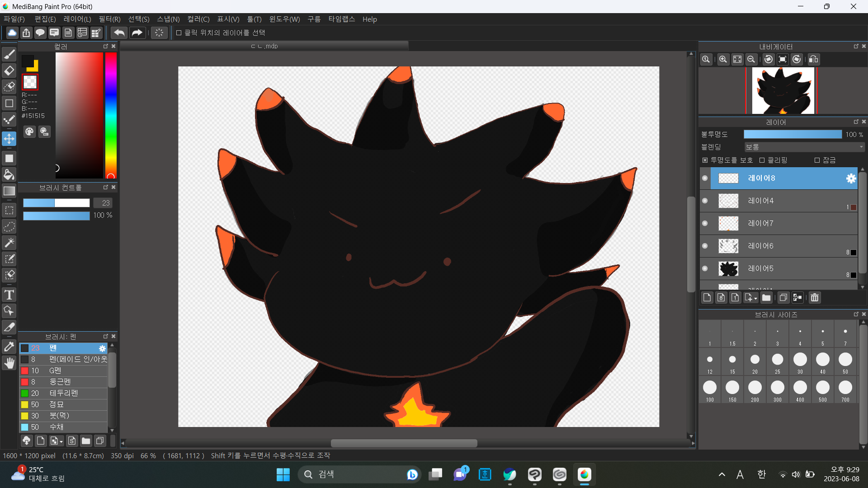Select the Brush tool
Viewport: 868px width, 488px height.
tap(9, 54)
